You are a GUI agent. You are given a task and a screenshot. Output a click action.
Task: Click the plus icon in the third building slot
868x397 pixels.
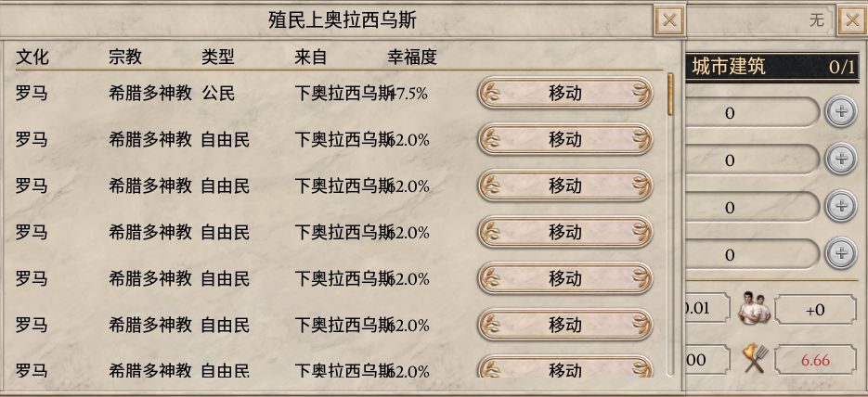click(841, 206)
